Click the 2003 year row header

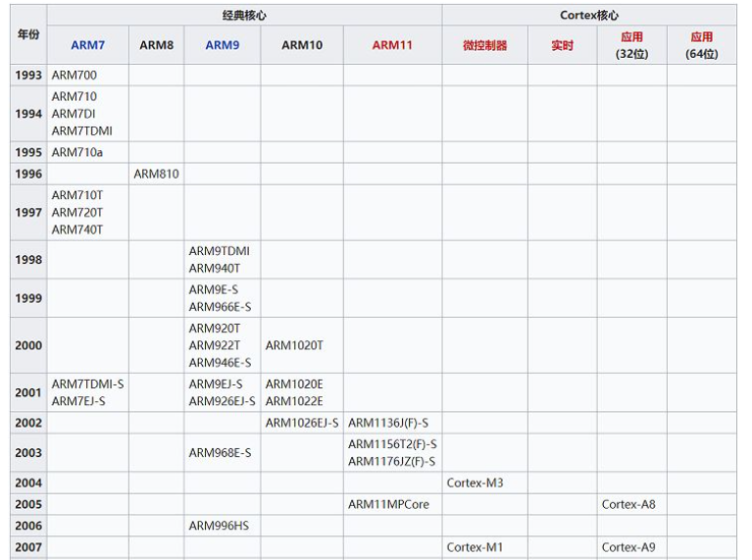pyautogui.click(x=28, y=453)
